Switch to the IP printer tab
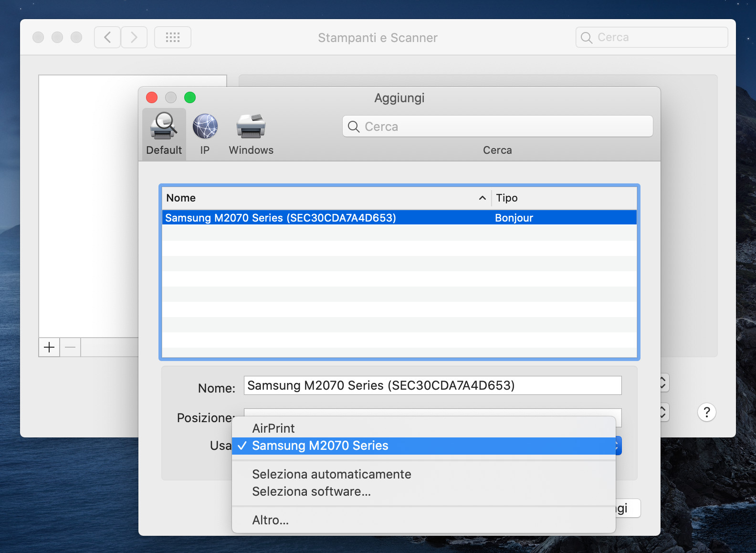The height and width of the screenshot is (553, 756). pos(205,134)
